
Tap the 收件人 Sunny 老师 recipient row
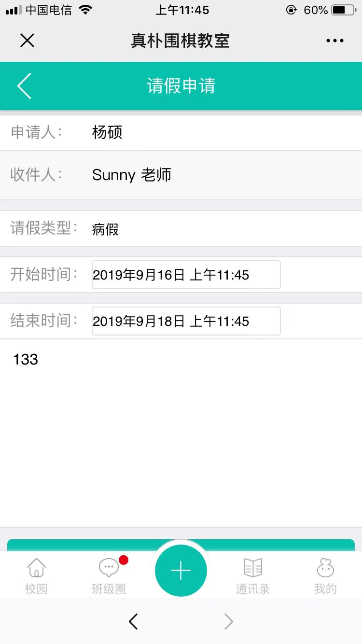(181, 175)
